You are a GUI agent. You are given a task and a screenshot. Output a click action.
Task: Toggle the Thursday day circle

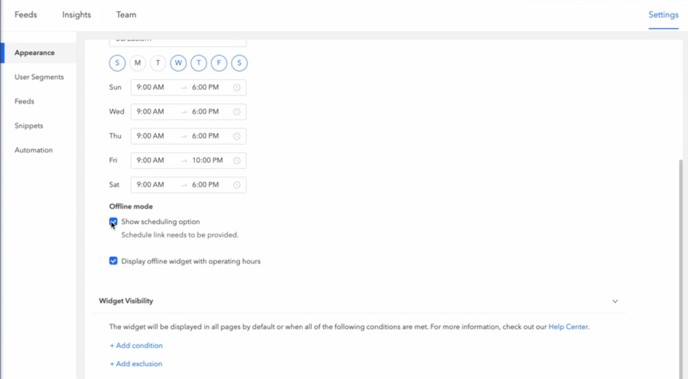198,63
